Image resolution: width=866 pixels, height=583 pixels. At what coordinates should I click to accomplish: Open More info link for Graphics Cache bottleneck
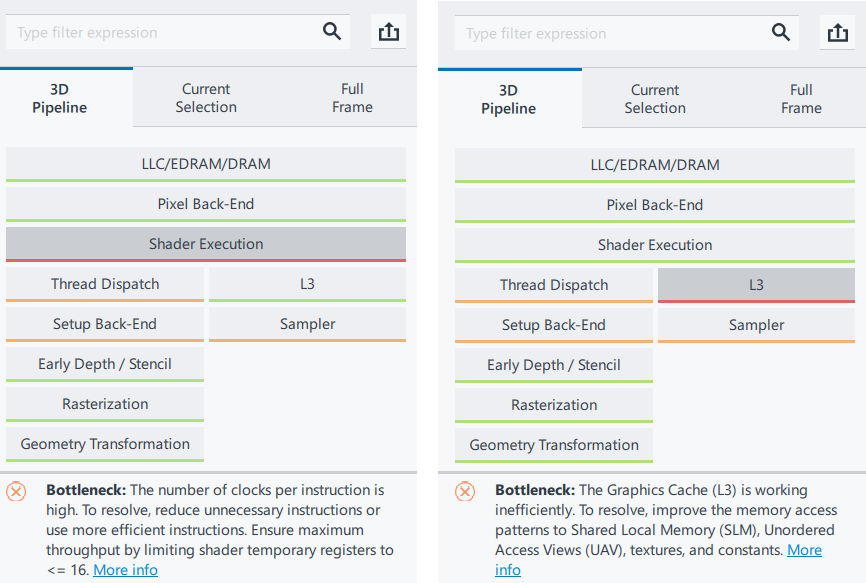pyautogui.click(x=804, y=550)
